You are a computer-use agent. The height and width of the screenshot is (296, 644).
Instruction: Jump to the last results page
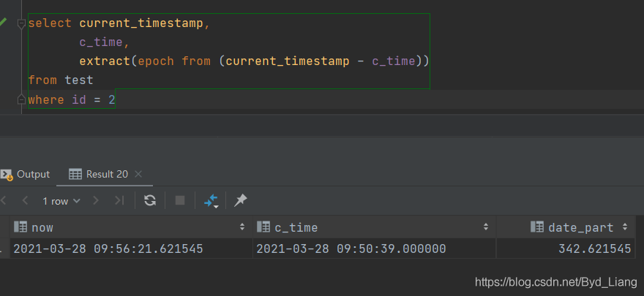pyautogui.click(x=119, y=200)
